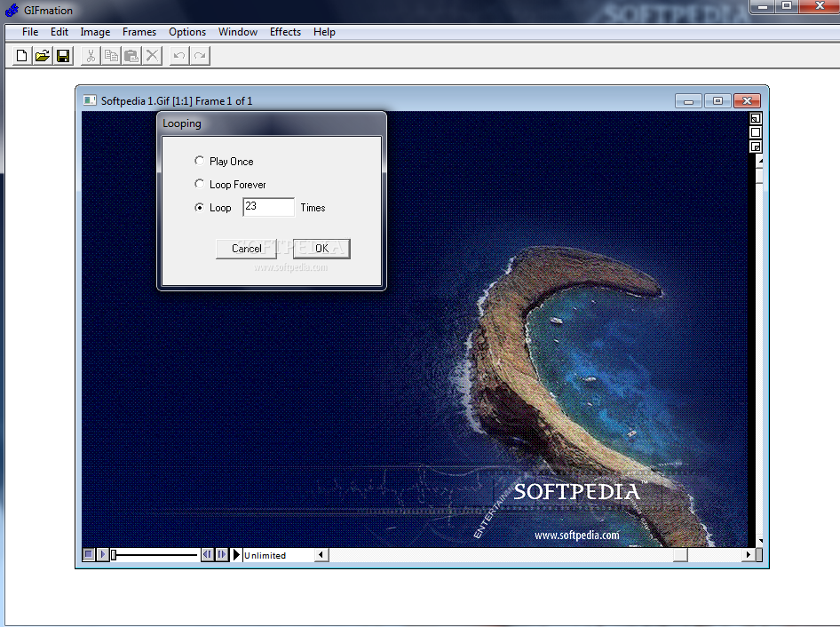Click the Redo arrow icon
Image resolution: width=840 pixels, height=627 pixels.
click(200, 56)
